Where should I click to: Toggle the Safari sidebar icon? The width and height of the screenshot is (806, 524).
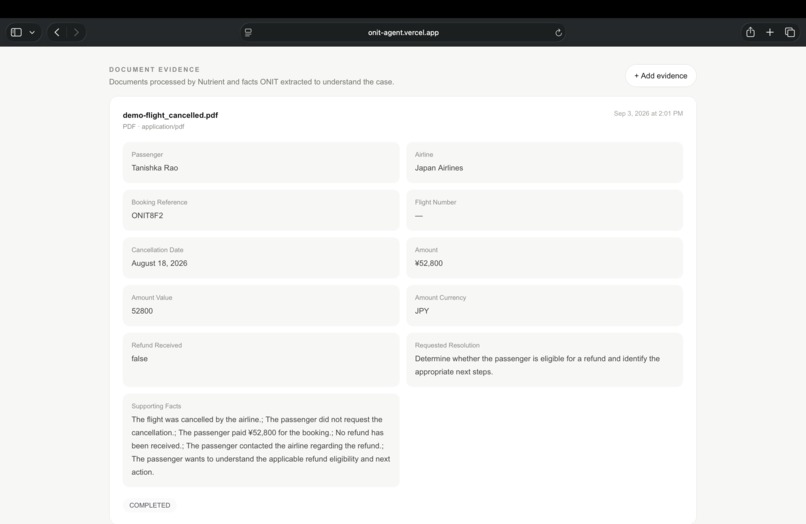(x=16, y=32)
